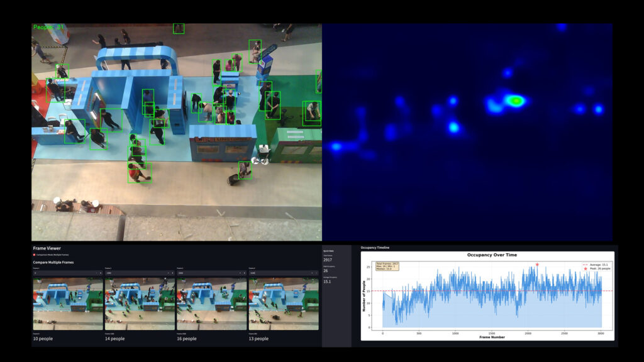Select the frame thumbnail with 13 people
The width and height of the screenshot is (644, 362).
coord(283,304)
